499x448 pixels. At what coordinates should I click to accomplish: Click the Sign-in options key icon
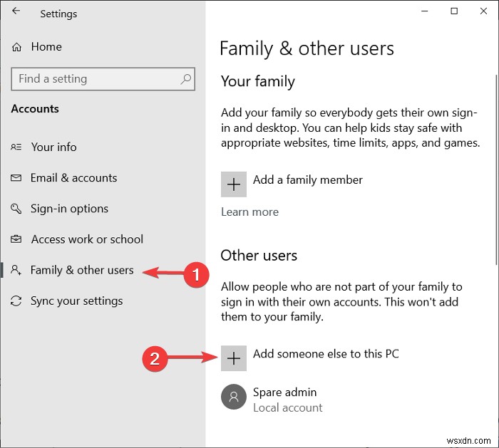16,209
